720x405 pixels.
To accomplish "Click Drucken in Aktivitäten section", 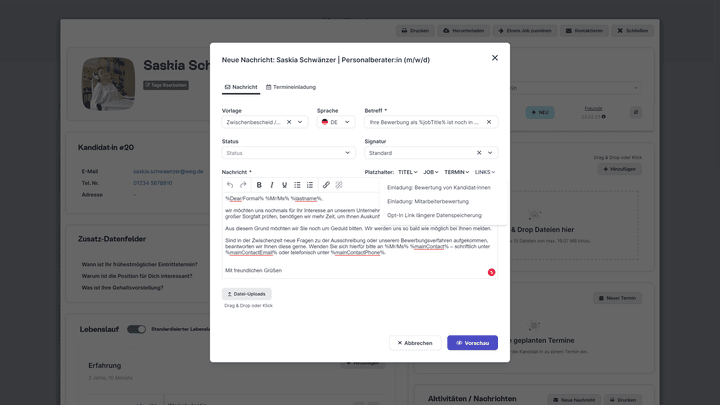I will point(623,400).
